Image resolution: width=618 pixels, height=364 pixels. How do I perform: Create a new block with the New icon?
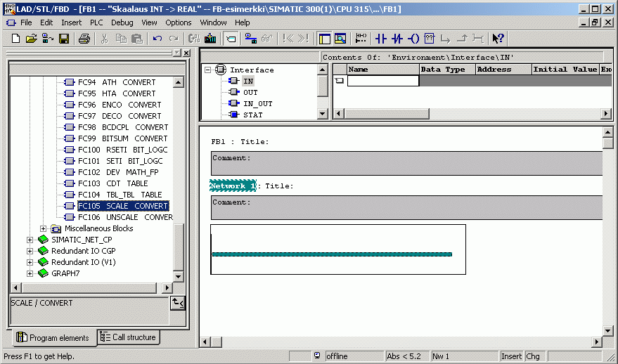tap(15, 38)
